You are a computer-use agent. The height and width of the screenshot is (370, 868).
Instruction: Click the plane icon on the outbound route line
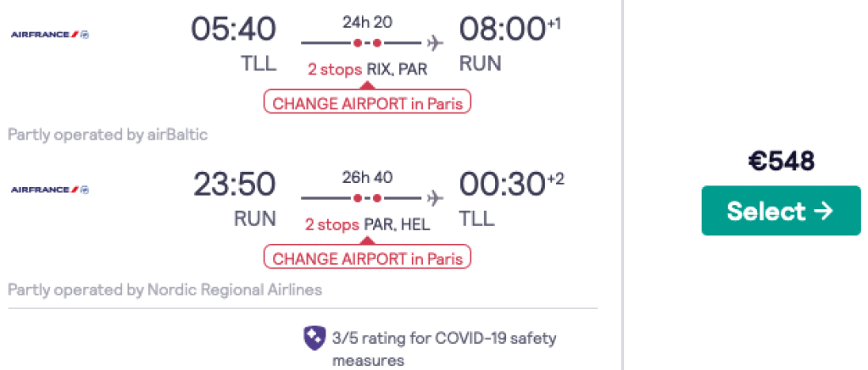click(x=437, y=42)
